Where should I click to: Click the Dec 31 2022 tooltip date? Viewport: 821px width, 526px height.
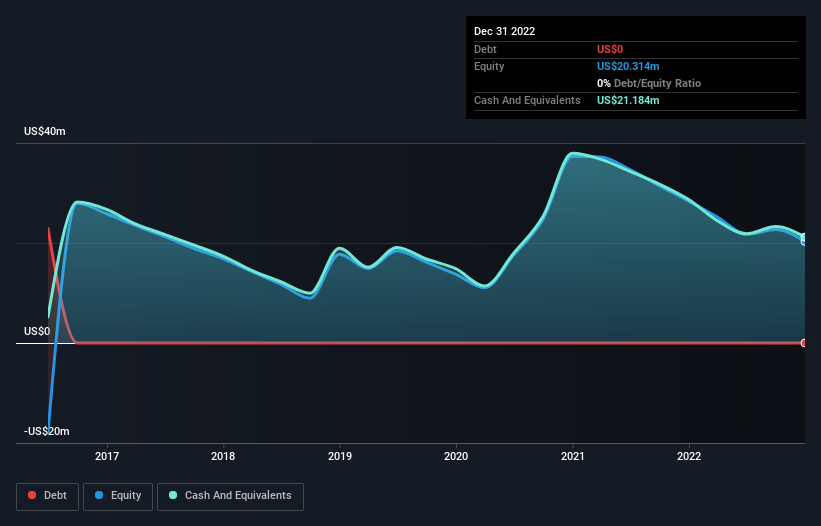pyautogui.click(x=505, y=31)
